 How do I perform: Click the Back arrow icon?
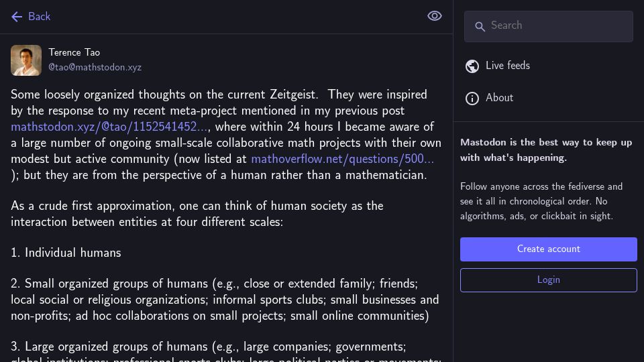point(17,16)
